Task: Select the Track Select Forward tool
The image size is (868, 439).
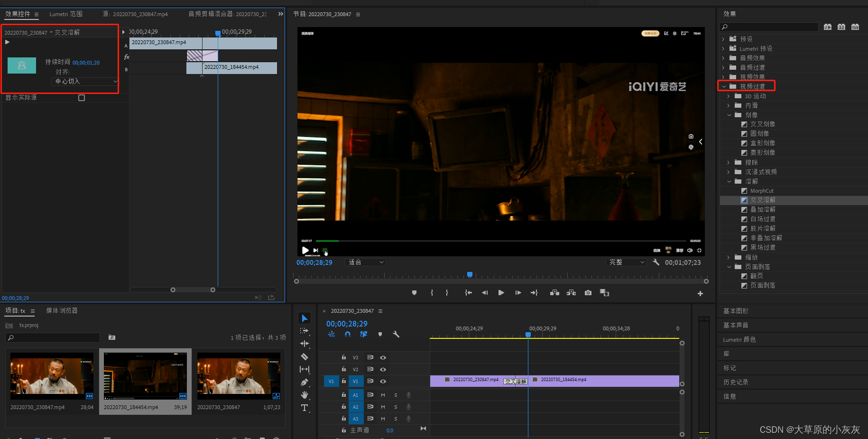Action: coord(305,331)
